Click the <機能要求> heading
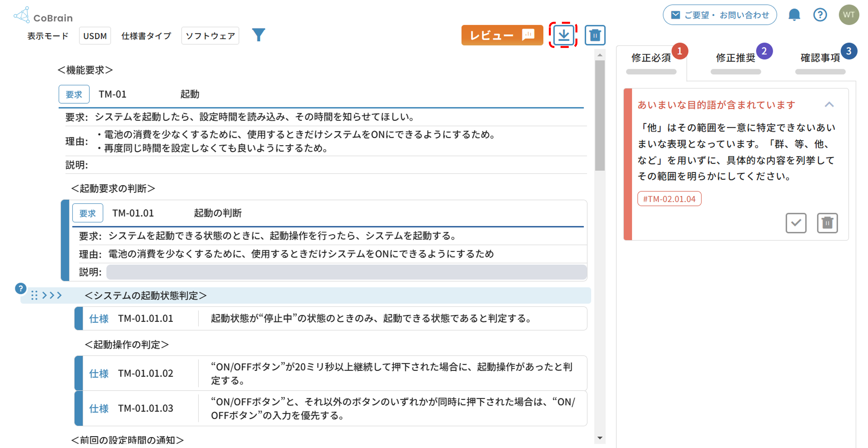The width and height of the screenshot is (868, 448). pyautogui.click(x=85, y=70)
